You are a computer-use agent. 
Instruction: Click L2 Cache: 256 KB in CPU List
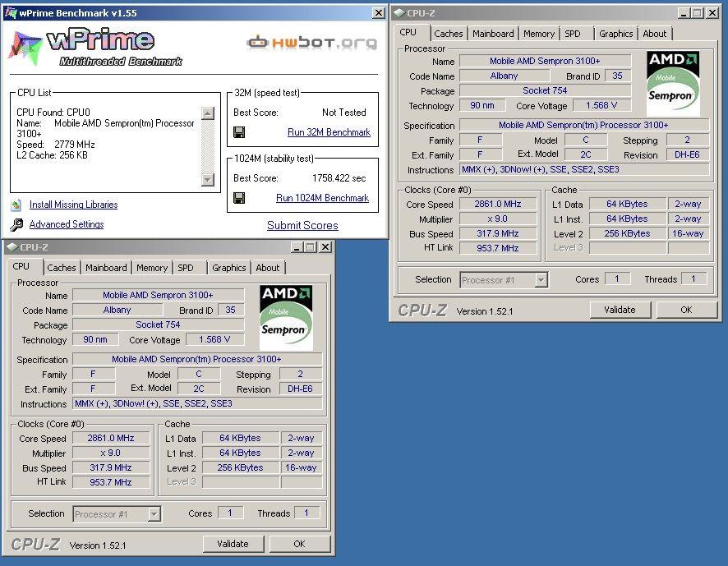[x=52, y=155]
